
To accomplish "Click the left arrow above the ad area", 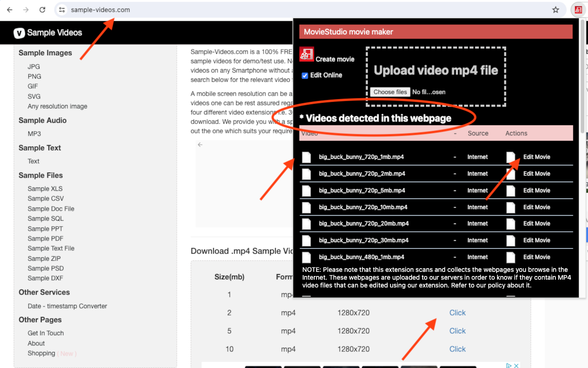I will point(200,144).
